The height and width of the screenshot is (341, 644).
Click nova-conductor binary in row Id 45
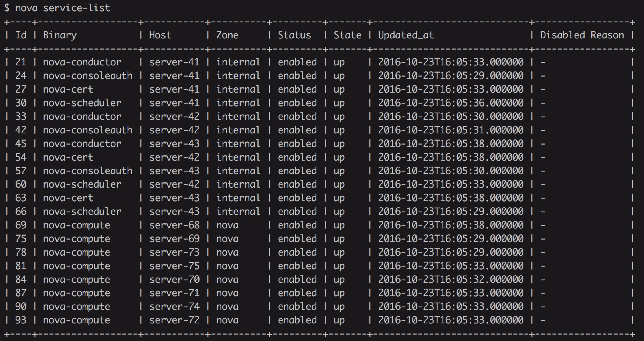(82, 144)
